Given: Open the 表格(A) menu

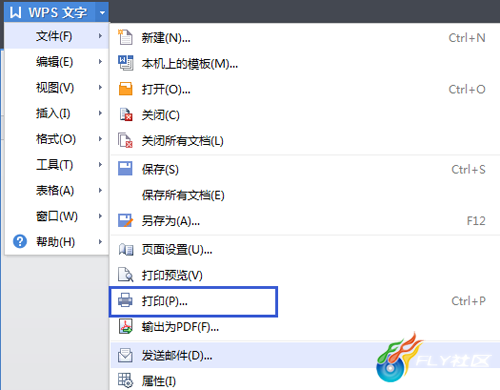Looking at the screenshot, I should [57, 190].
